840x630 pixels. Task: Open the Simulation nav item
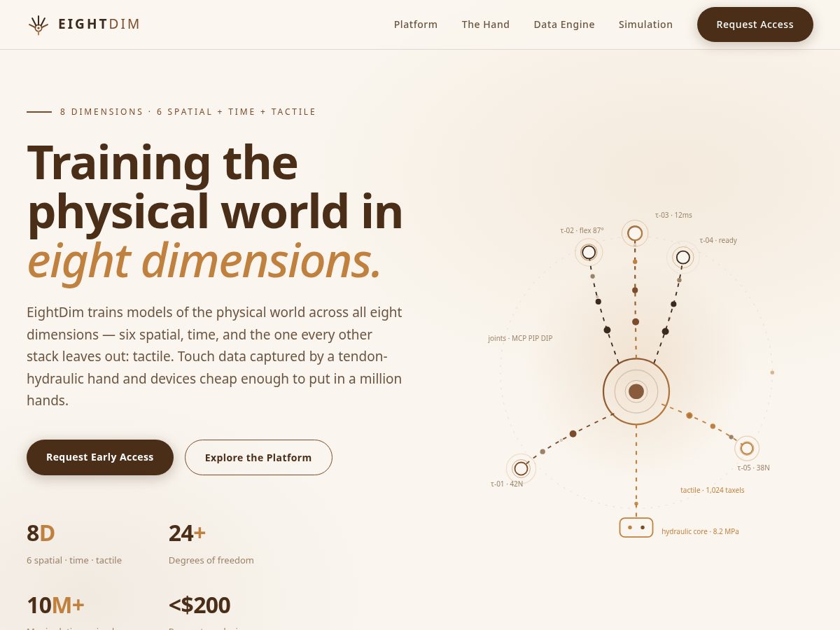point(645,24)
